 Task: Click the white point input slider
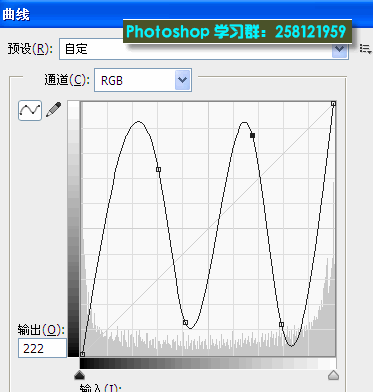pyautogui.click(x=333, y=376)
